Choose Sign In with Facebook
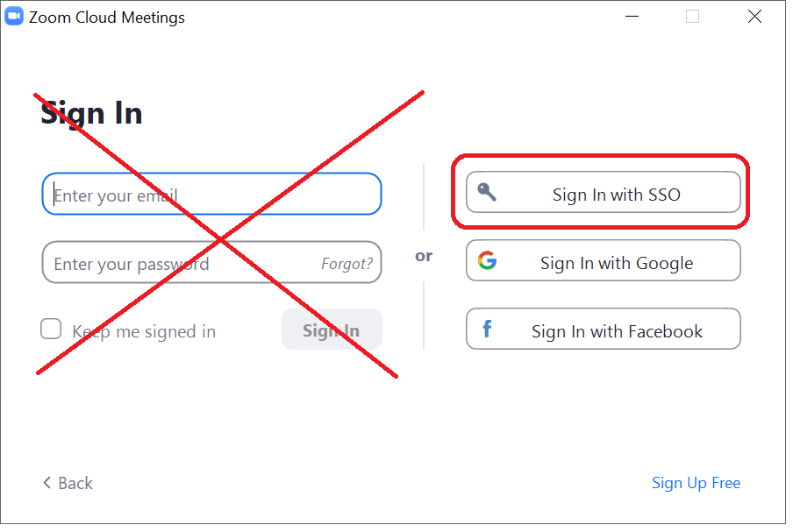Screen dimensions: 793x532 click(x=604, y=329)
